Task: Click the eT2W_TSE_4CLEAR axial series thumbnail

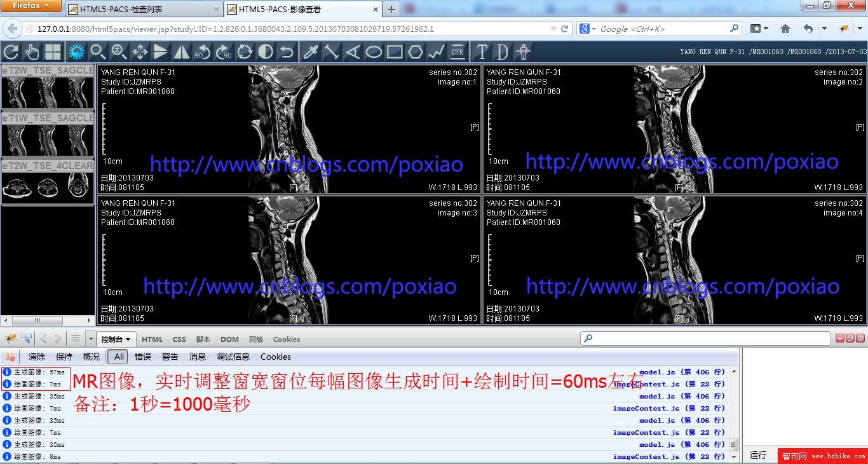Action: [x=48, y=188]
